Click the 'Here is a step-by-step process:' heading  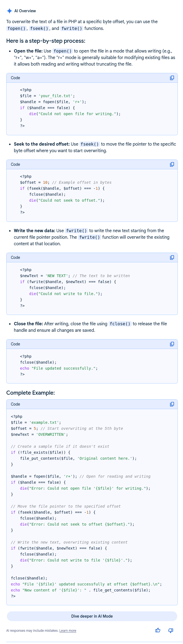(x=46, y=41)
